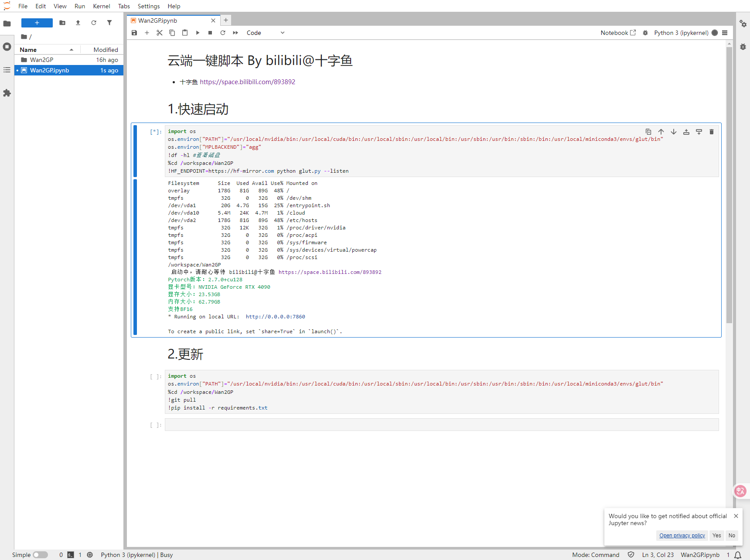
Task: Move the active cell up
Action: coord(661,132)
